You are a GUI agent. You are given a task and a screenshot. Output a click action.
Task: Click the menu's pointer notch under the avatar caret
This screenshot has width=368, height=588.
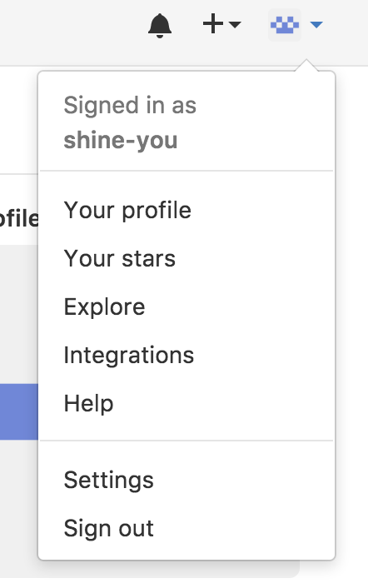click(x=306, y=65)
